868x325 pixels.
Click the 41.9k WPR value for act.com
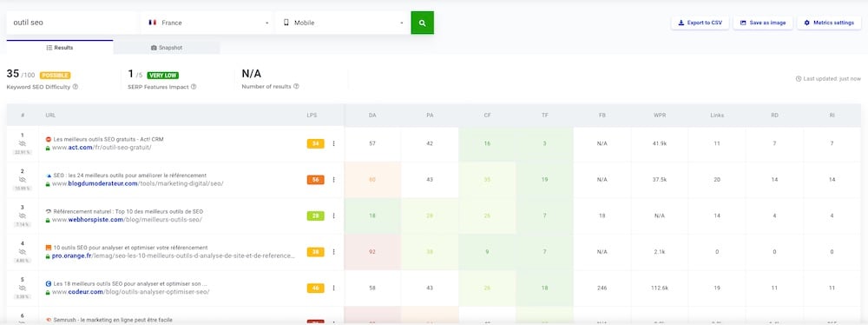[659, 143]
